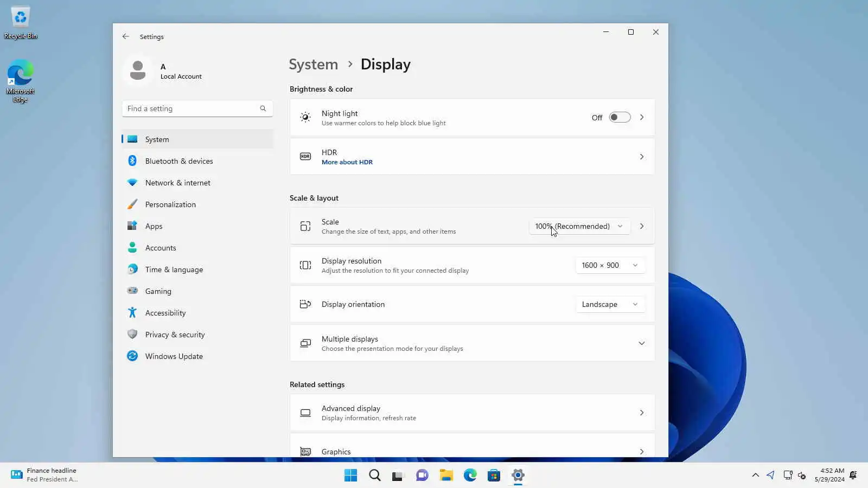This screenshot has width=868, height=488.
Task: Click the Accessibility figure icon
Action: click(132, 313)
